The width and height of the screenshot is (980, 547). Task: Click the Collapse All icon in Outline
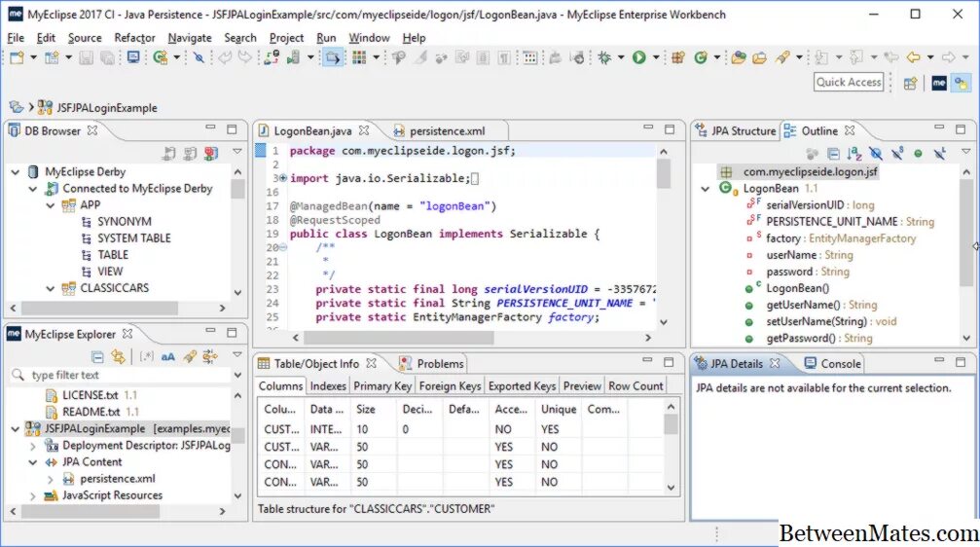833,153
